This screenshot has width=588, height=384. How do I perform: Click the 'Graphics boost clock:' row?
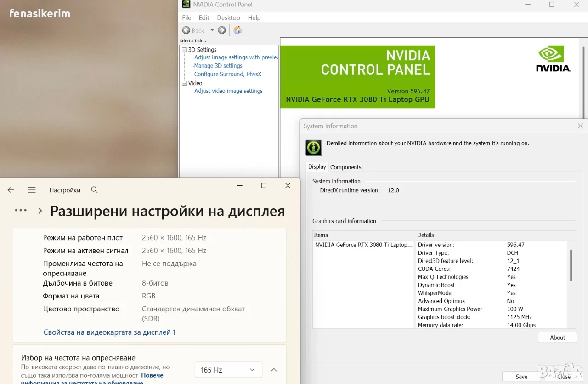pos(492,317)
